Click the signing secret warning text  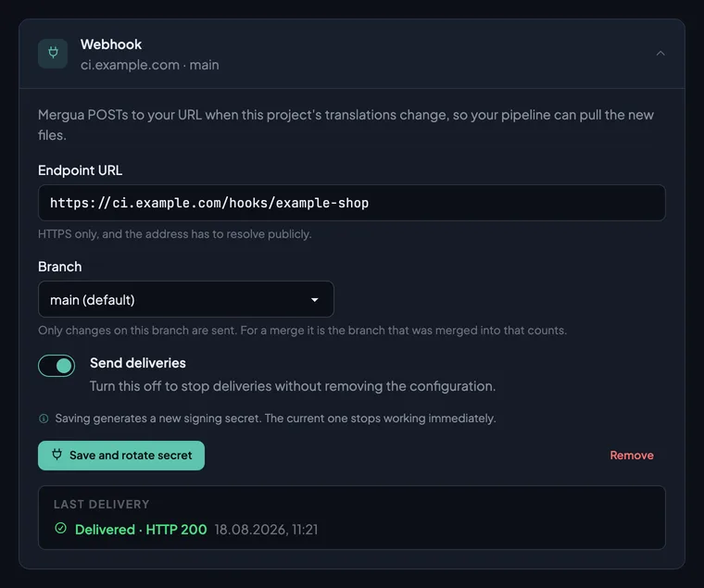point(275,419)
